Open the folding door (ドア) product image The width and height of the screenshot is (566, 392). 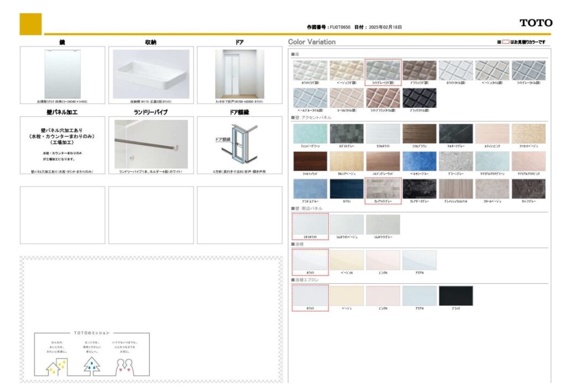pyautogui.click(x=239, y=73)
